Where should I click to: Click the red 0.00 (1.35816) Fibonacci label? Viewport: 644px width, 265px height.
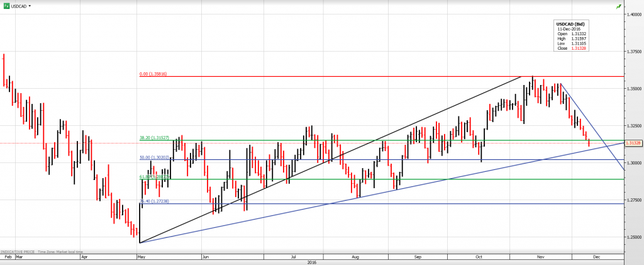[x=152, y=74]
